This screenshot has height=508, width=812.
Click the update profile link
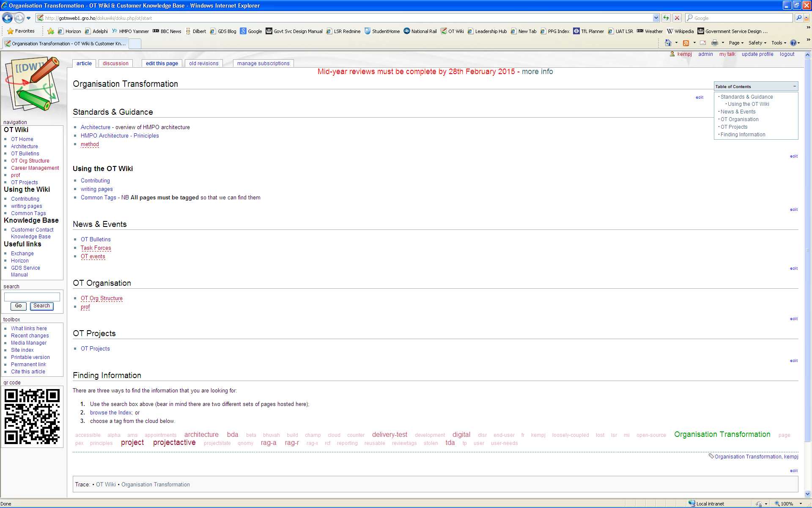pyautogui.click(x=757, y=54)
